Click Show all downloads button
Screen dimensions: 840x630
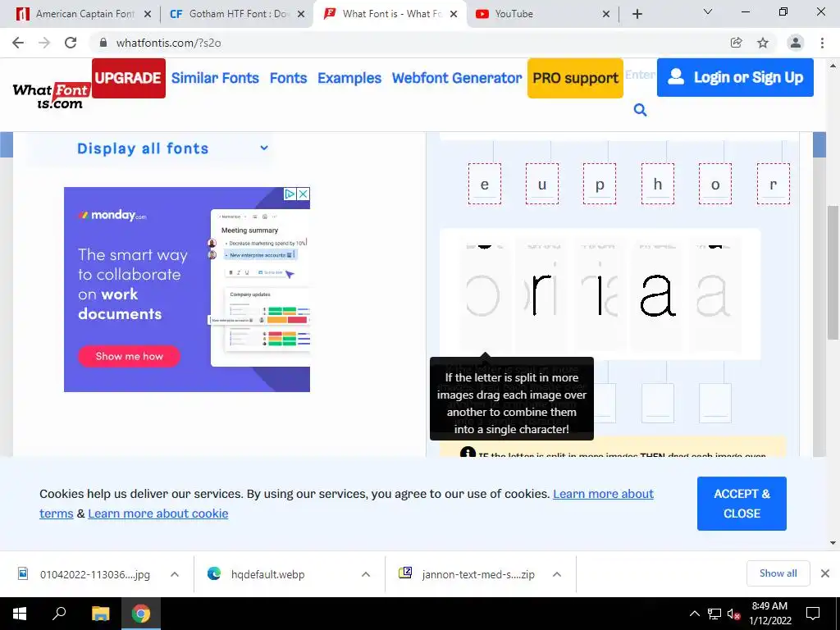click(x=778, y=573)
